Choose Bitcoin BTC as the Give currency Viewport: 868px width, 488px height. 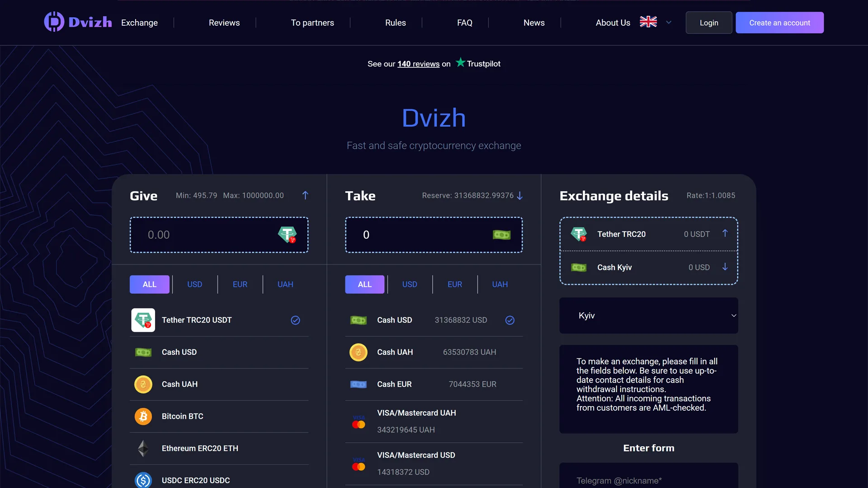point(219,416)
